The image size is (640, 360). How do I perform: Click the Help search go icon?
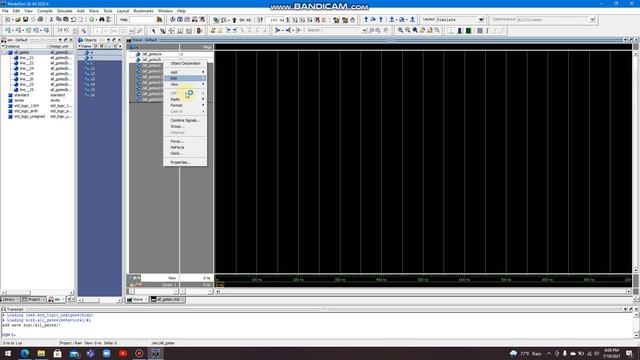[159, 20]
